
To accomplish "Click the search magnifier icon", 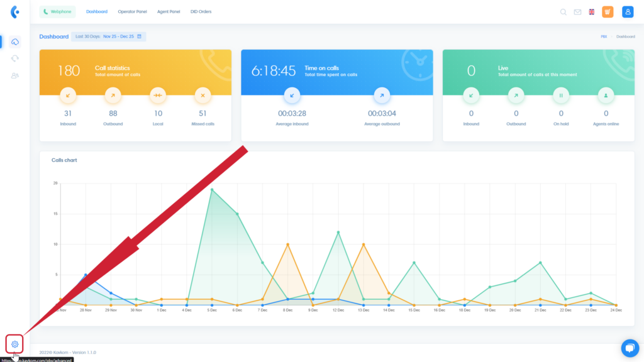I will 563,12.
